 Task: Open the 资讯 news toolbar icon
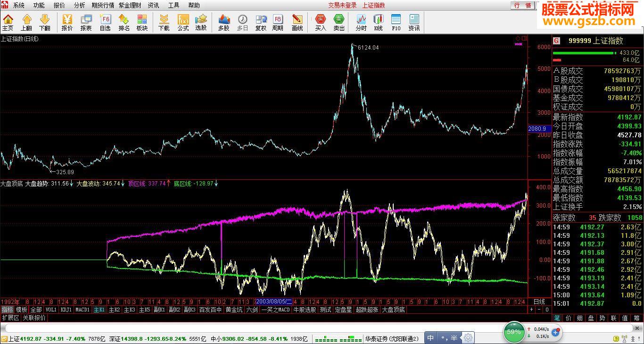tap(414, 22)
